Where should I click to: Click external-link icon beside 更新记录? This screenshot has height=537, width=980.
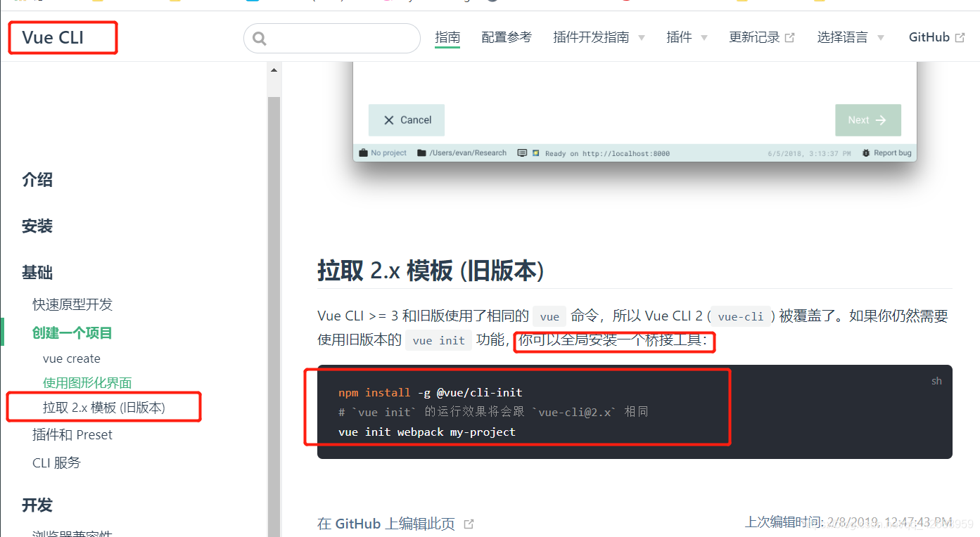(789, 38)
